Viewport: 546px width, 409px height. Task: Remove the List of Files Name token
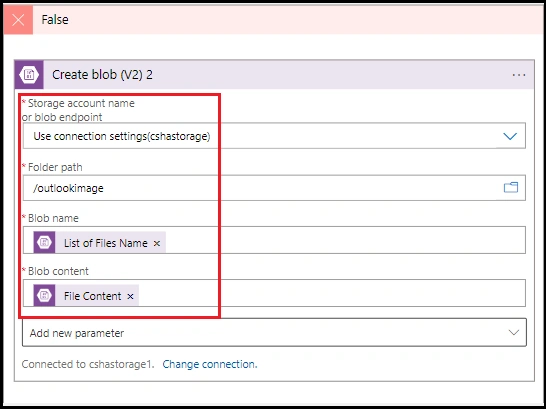click(x=157, y=243)
